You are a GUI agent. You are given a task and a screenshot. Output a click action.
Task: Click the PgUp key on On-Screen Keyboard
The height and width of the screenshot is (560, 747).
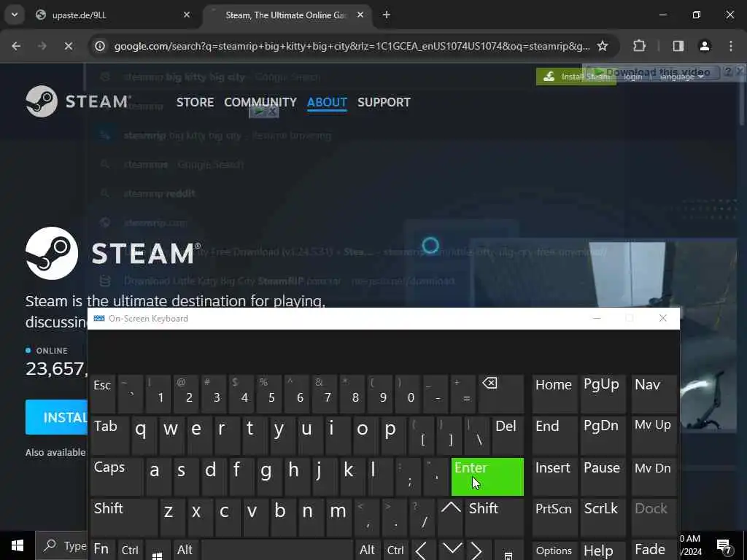(x=602, y=394)
